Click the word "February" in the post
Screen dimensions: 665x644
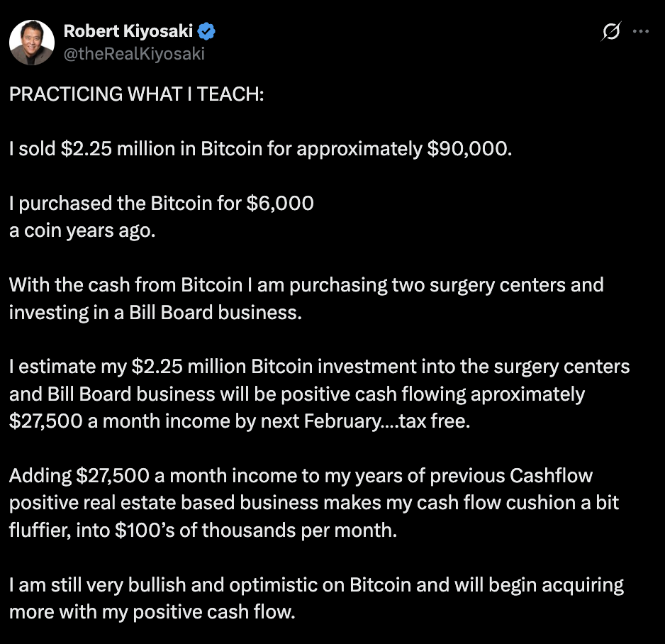pyautogui.click(x=342, y=421)
